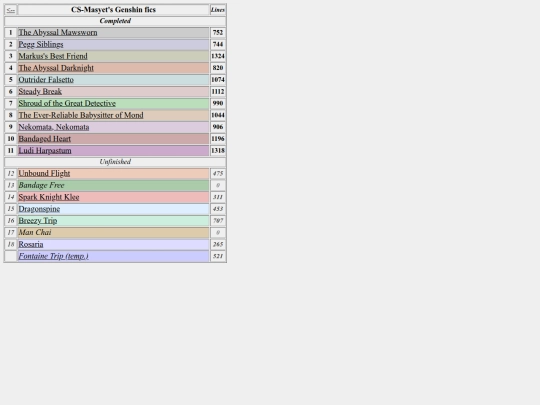Click the Bandage Free title text
This screenshot has width=540, height=405.
pyautogui.click(x=41, y=185)
